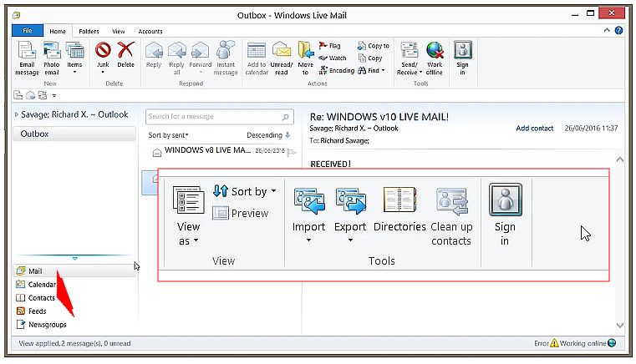This screenshot has height=364, width=636.
Task: Click the Search for a message field
Action: tap(219, 117)
